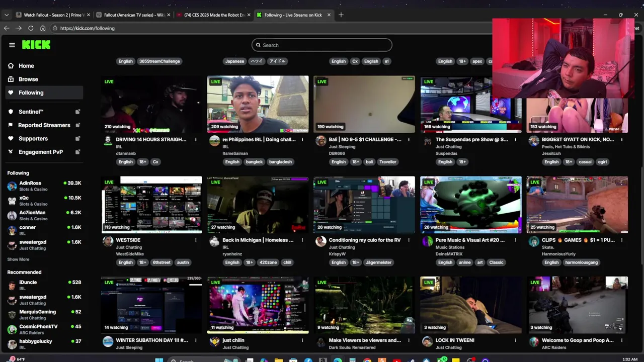Viewport: 644px width, 362px height.
Task: Open Ac7ionMan channel in Following list
Action: (x=44, y=215)
